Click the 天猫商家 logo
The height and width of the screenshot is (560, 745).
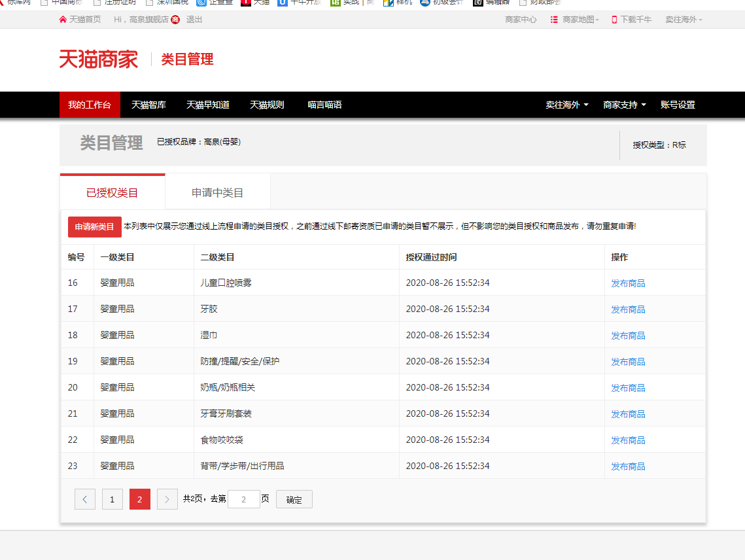click(98, 60)
